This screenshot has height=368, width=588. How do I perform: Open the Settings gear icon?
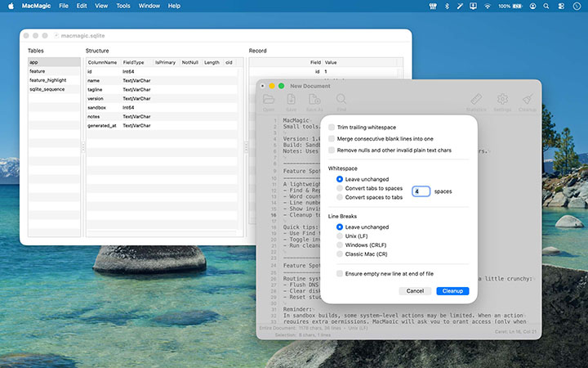coord(502,100)
